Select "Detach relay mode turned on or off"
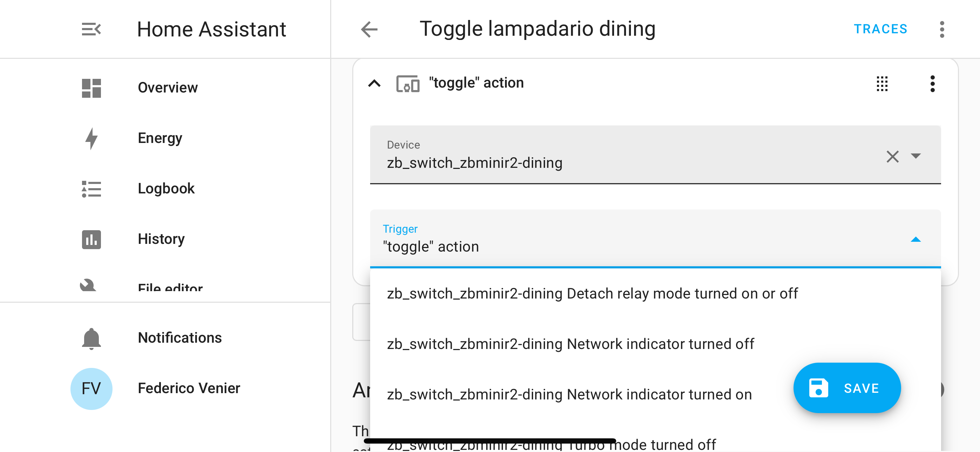Viewport: 980px width, 452px height. point(592,294)
